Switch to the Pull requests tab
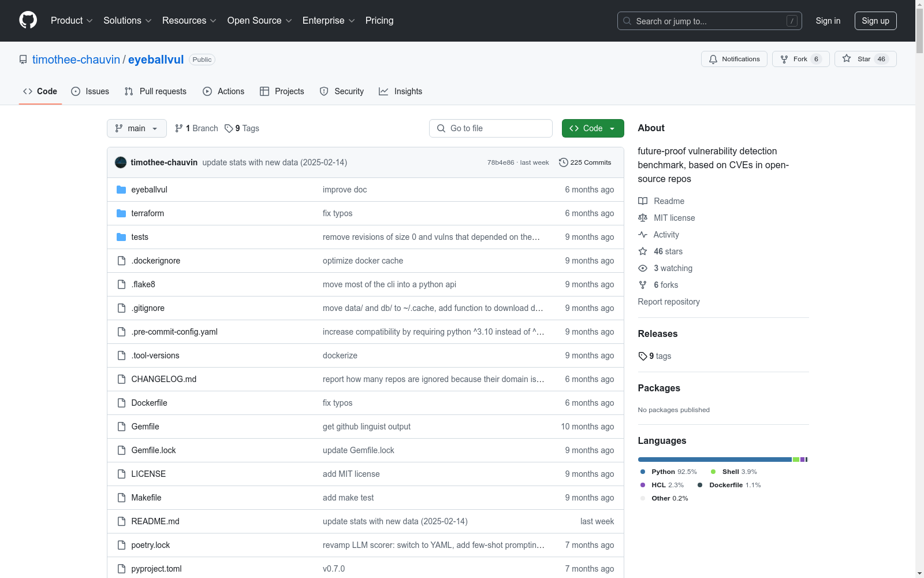The image size is (924, 578). click(155, 91)
